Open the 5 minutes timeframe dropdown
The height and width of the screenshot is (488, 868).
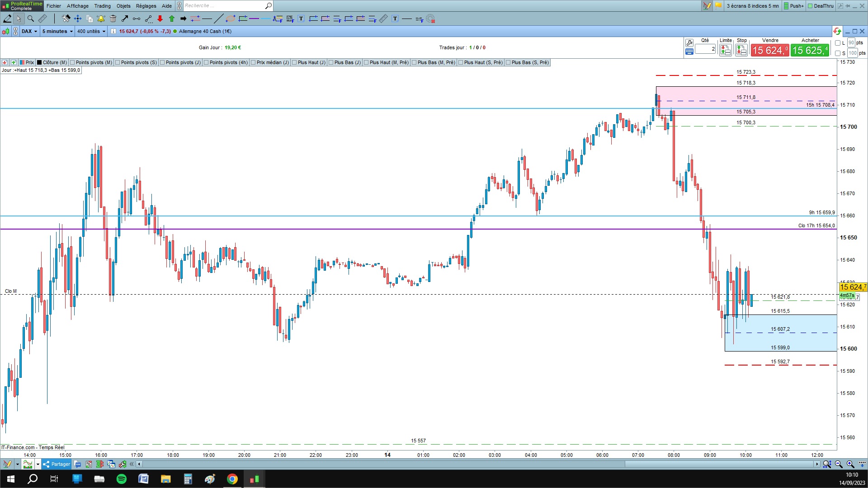[57, 31]
